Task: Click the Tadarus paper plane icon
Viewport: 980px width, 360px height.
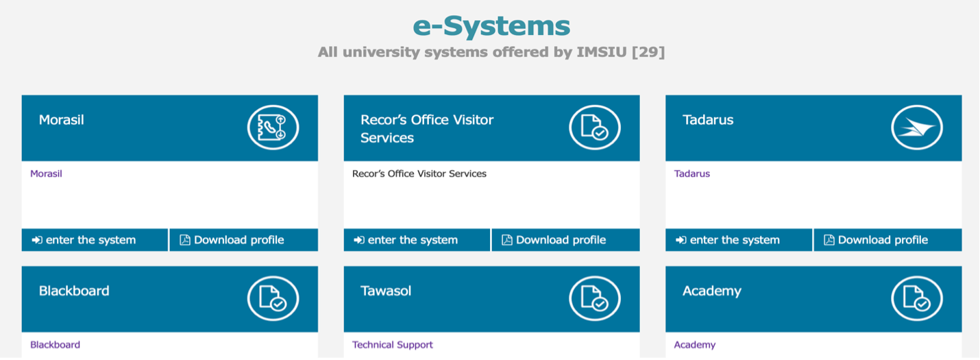Action: [x=916, y=128]
